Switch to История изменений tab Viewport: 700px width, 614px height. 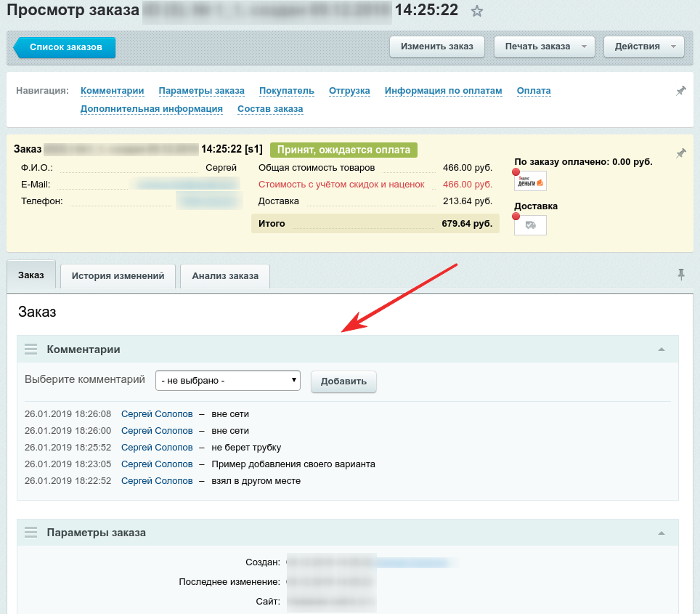[118, 276]
